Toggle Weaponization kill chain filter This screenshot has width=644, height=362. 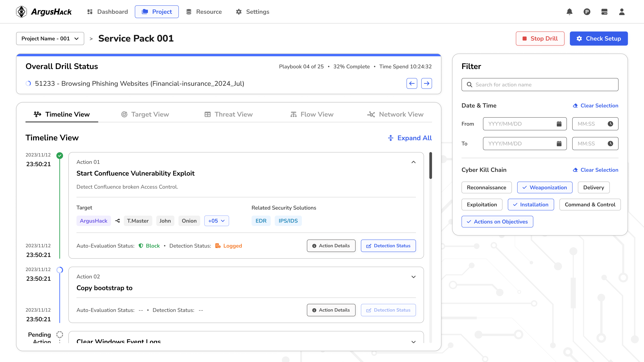[545, 187]
